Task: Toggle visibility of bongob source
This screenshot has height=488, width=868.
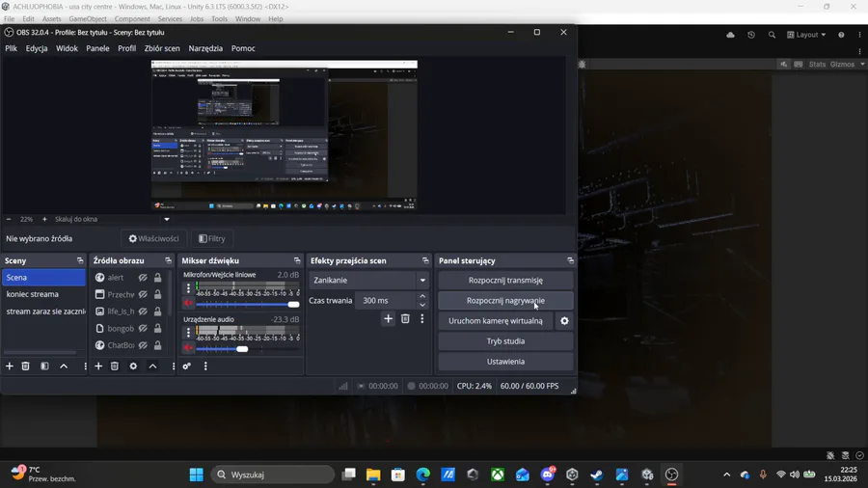Action: (143, 329)
